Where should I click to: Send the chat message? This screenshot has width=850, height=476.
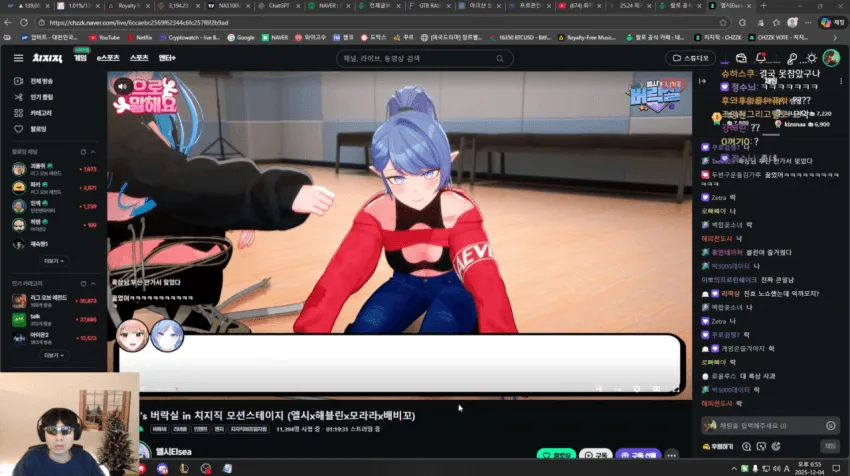coord(830,446)
